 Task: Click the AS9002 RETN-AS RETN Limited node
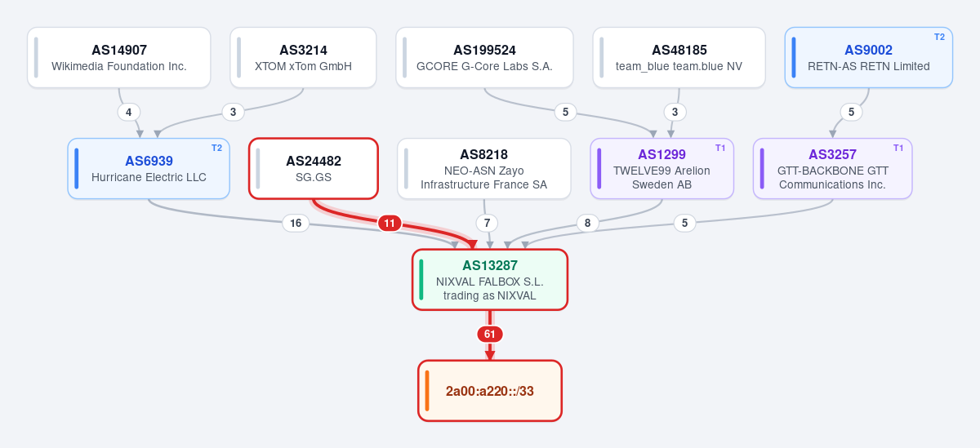[869, 58]
